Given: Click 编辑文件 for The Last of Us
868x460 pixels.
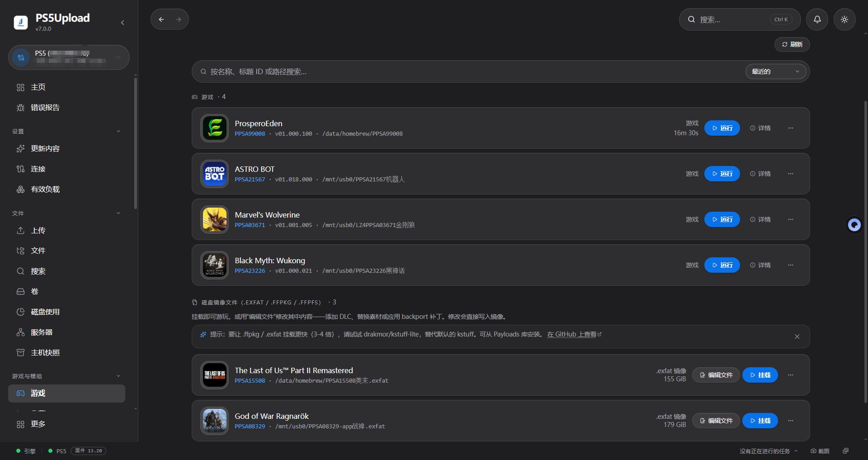Looking at the screenshot, I should point(716,375).
